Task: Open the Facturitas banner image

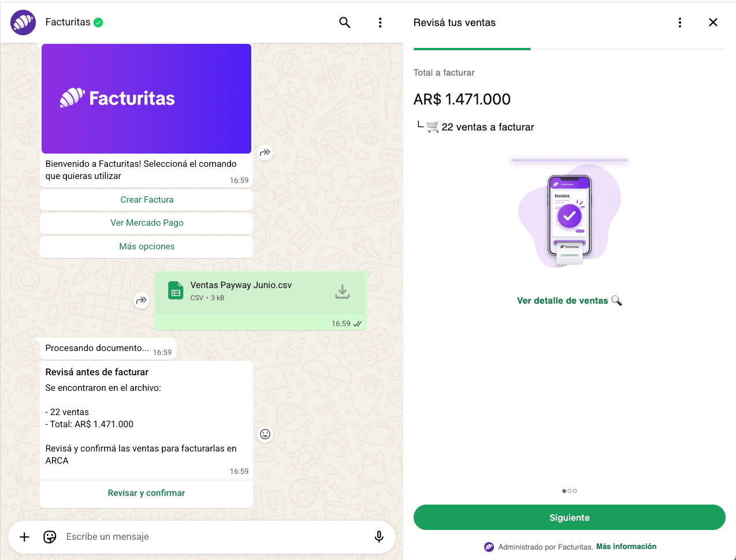Action: tap(147, 99)
